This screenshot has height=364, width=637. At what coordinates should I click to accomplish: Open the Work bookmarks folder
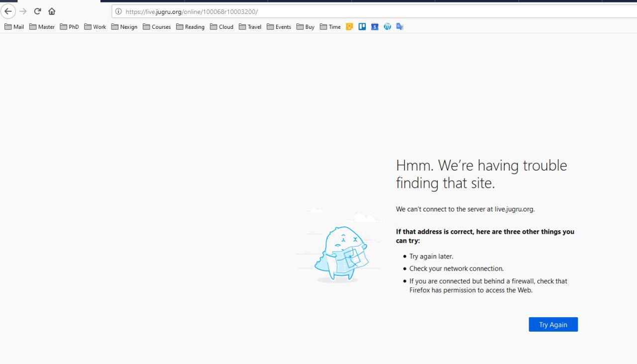click(95, 27)
